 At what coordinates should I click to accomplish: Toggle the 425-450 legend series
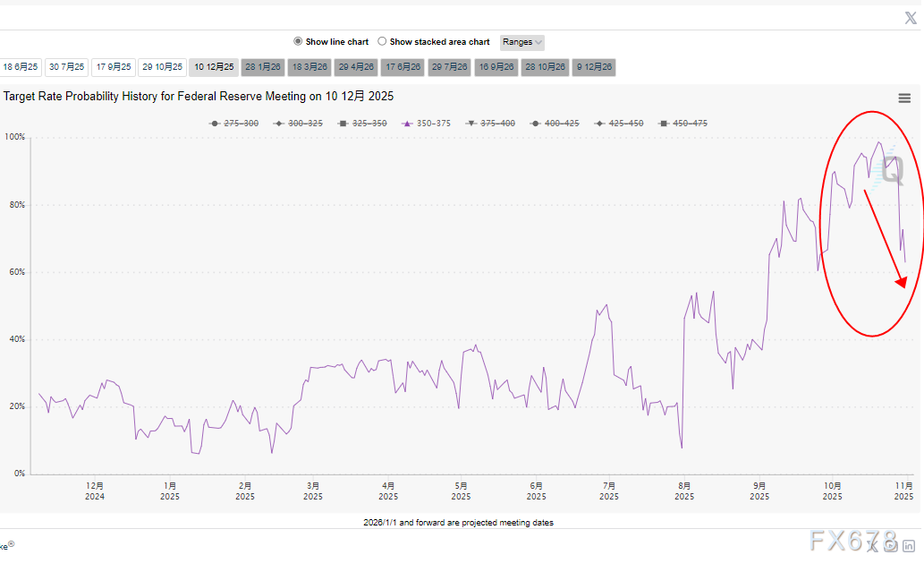619,124
